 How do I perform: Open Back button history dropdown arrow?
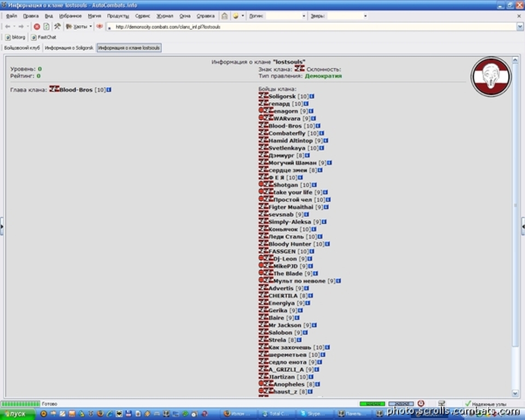point(14,26)
